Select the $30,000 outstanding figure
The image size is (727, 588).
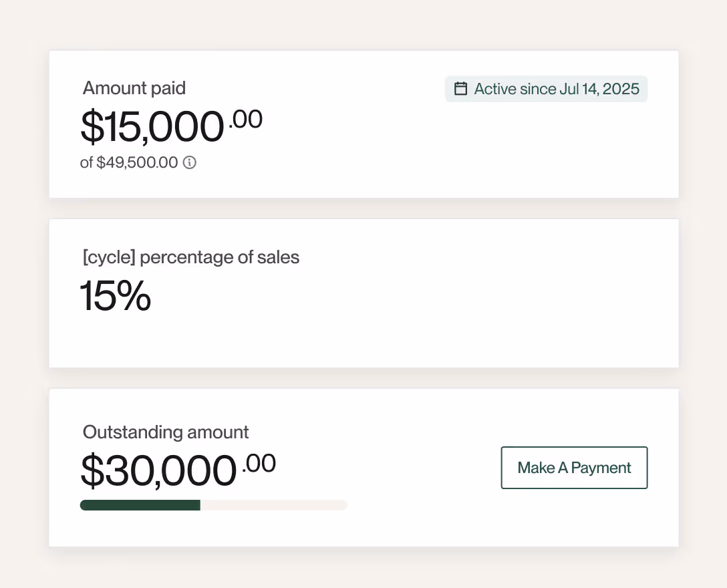(158, 470)
